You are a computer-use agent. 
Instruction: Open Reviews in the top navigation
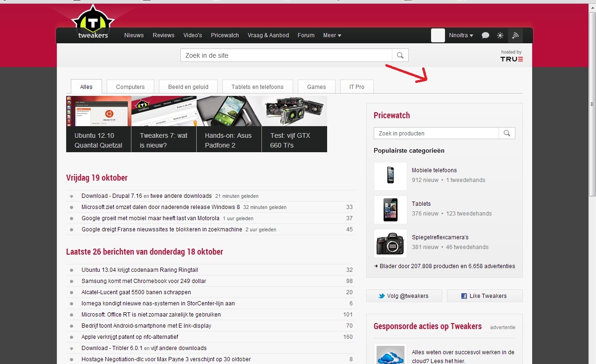coord(164,35)
